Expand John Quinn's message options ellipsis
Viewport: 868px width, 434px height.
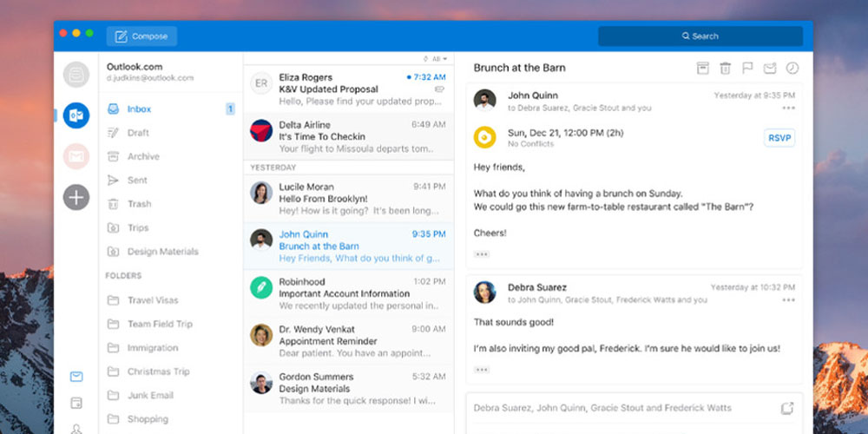point(788,108)
